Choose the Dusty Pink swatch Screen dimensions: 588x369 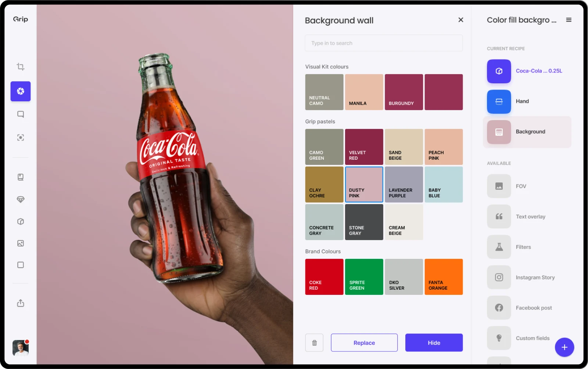pyautogui.click(x=364, y=185)
